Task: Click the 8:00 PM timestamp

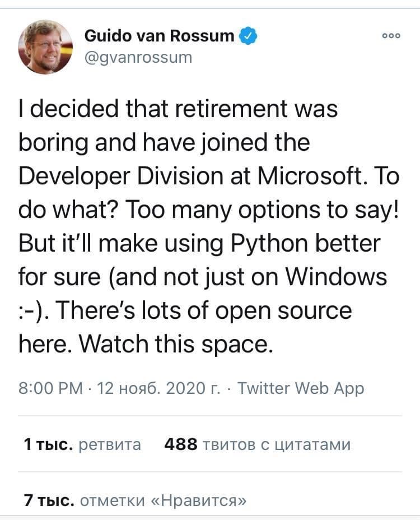Action: pos(50,388)
